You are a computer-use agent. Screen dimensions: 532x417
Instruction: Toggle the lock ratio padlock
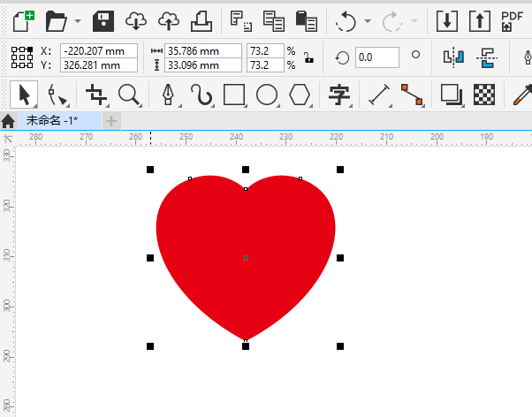[308, 57]
